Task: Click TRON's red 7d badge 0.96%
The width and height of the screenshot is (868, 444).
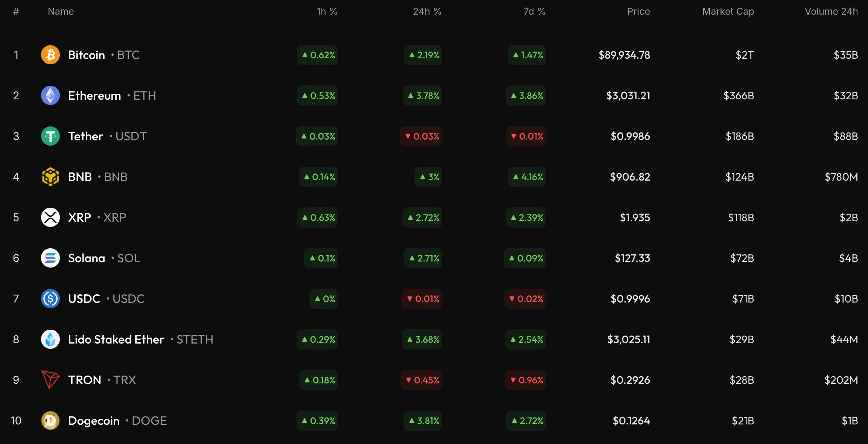Action: (526, 380)
